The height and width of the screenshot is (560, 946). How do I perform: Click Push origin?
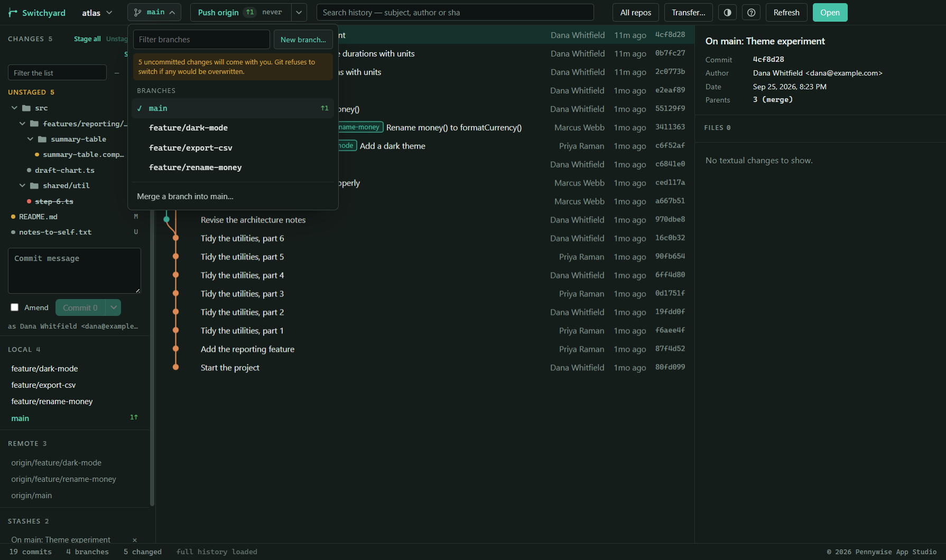tap(241, 12)
